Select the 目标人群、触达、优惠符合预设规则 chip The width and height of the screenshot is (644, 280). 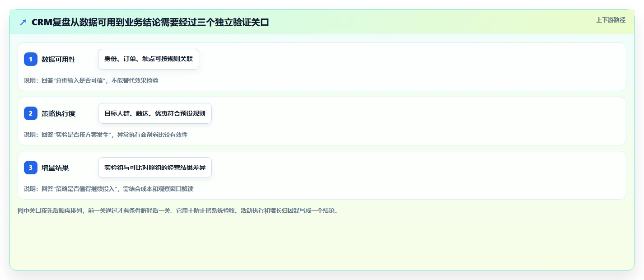click(155, 113)
